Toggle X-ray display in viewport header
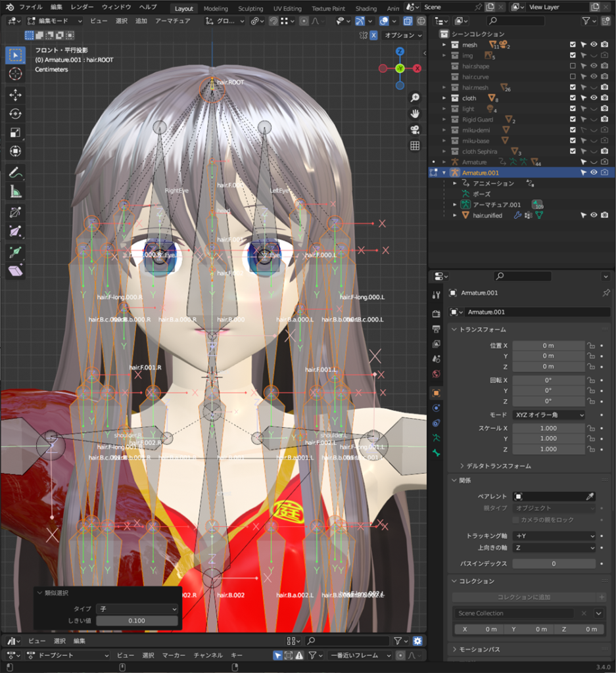The width and height of the screenshot is (616, 673). click(408, 20)
